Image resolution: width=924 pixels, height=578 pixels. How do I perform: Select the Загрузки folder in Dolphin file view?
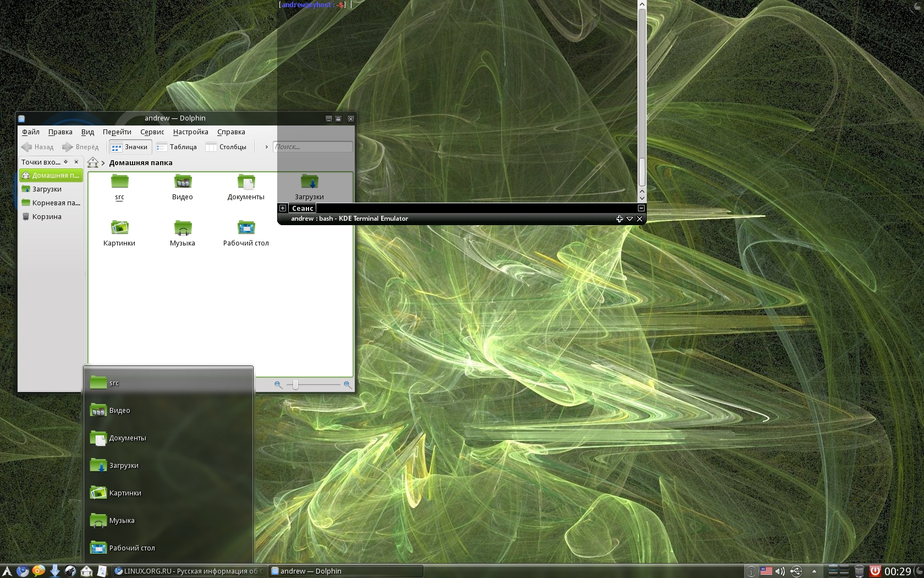tap(309, 187)
